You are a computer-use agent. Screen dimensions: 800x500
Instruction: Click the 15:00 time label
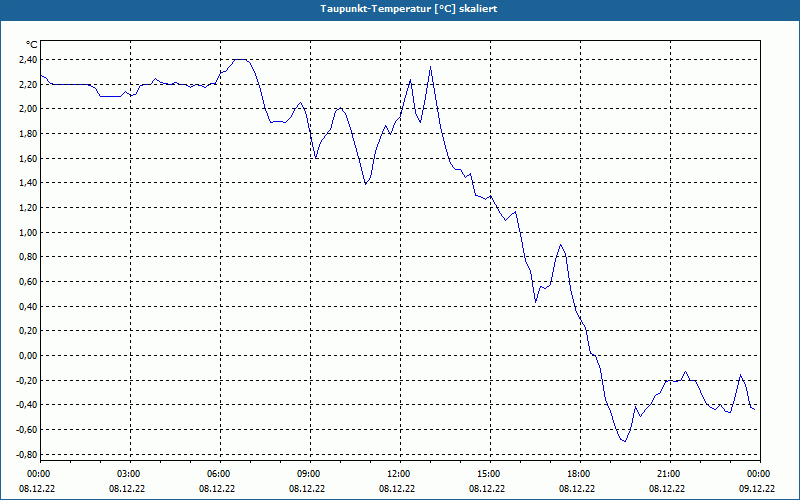tap(490, 474)
